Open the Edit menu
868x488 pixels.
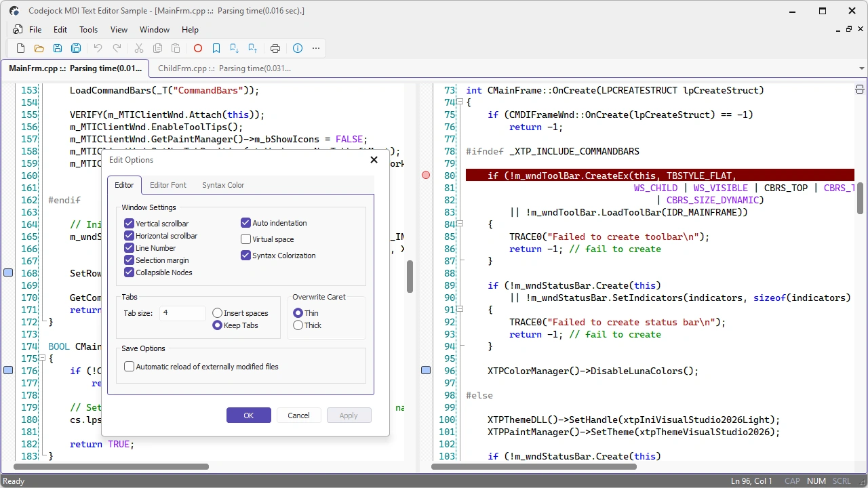click(x=60, y=30)
